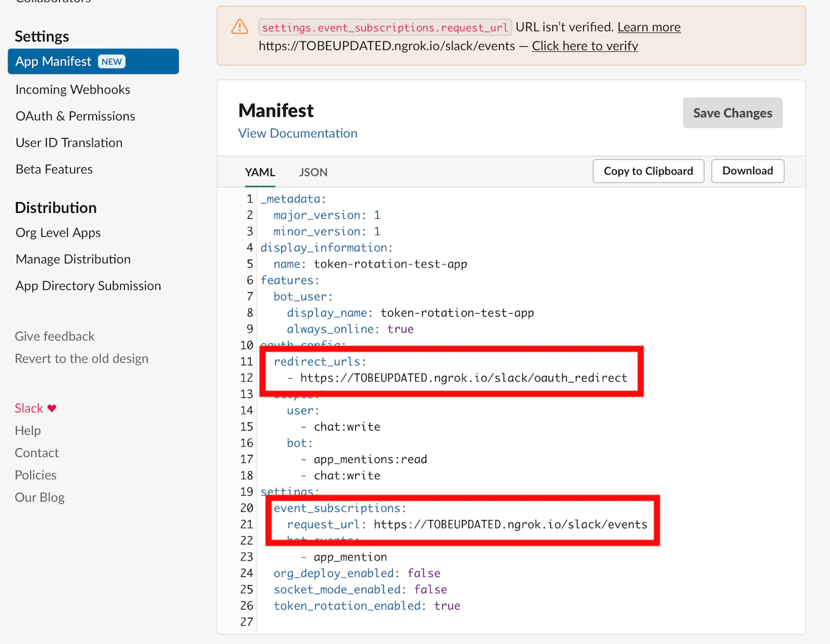
Task: Click the bot_user: line
Action: (x=303, y=297)
